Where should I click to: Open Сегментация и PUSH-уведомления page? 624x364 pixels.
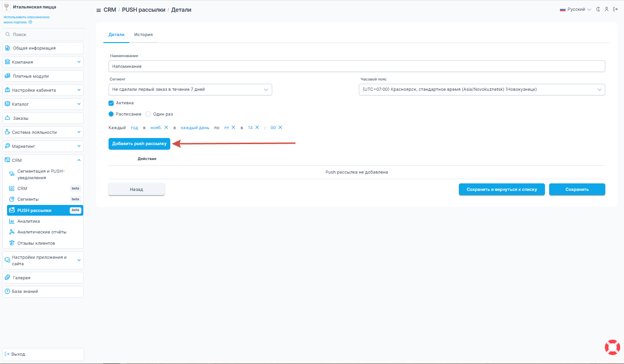tap(45, 175)
